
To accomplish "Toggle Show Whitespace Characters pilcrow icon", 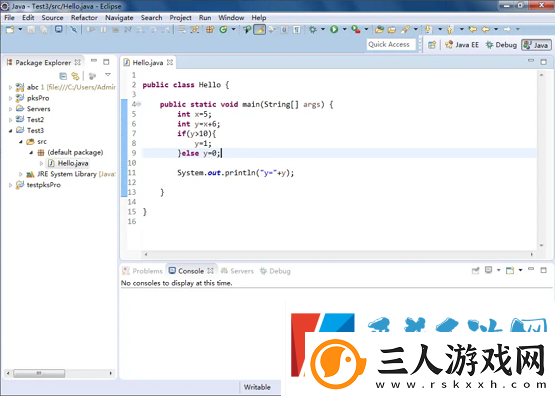I will pyautogui.click(x=297, y=30).
